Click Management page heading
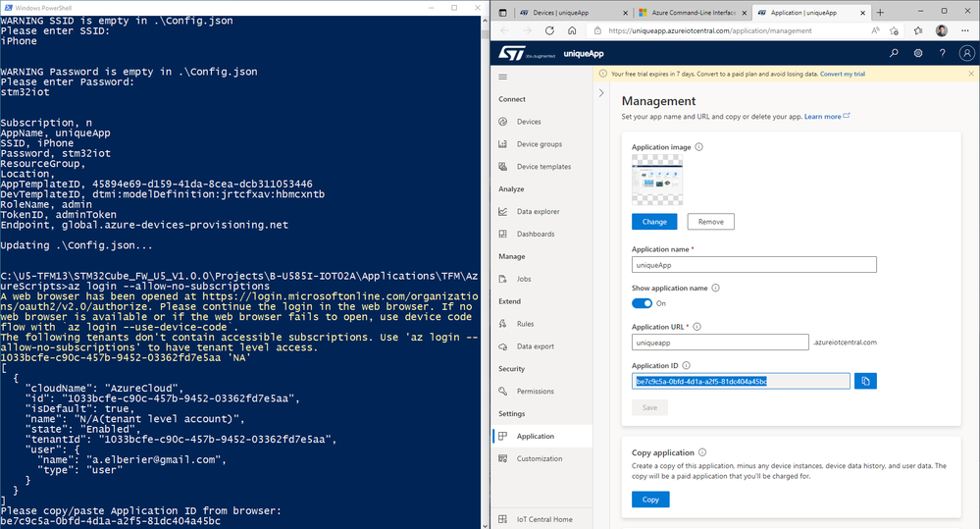Screen dimensions: 980x529 658,101
